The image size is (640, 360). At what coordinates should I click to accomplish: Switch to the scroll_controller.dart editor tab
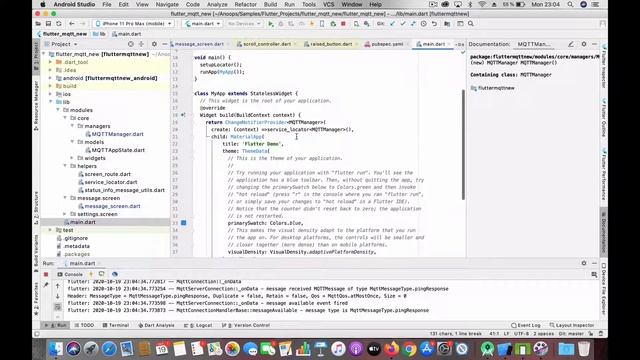pos(267,44)
